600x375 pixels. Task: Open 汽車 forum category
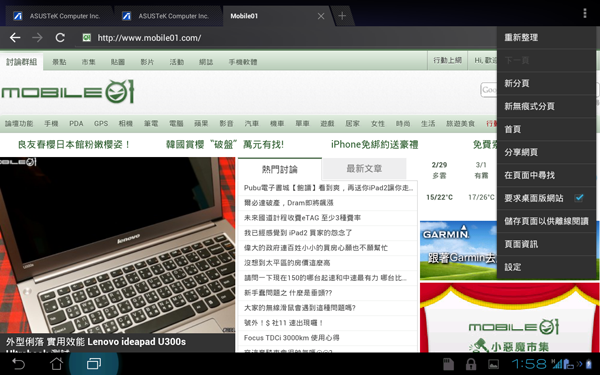(252, 123)
